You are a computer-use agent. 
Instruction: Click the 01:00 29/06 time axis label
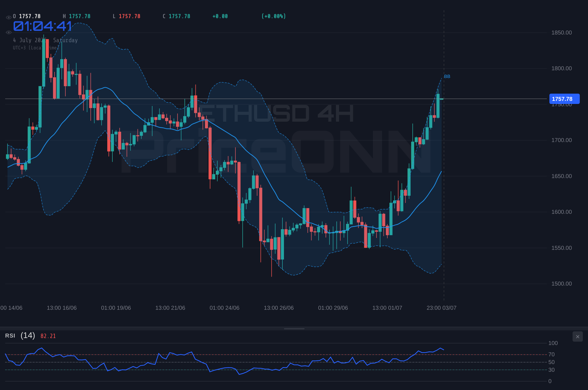click(x=333, y=308)
